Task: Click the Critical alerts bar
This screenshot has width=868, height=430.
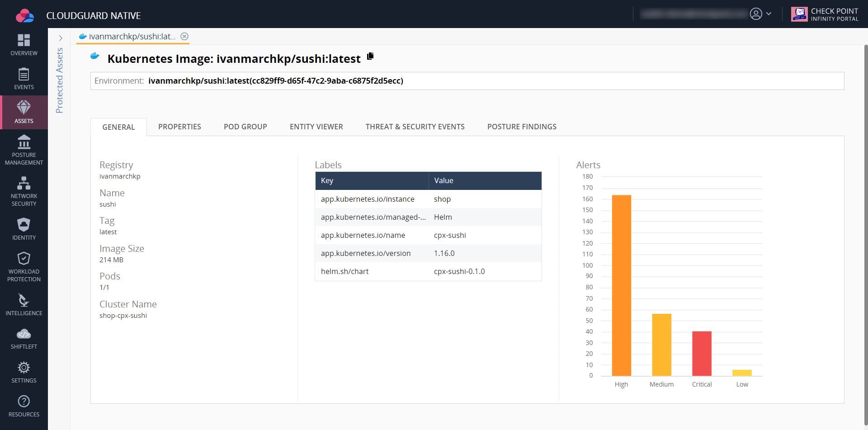Action: click(x=702, y=354)
